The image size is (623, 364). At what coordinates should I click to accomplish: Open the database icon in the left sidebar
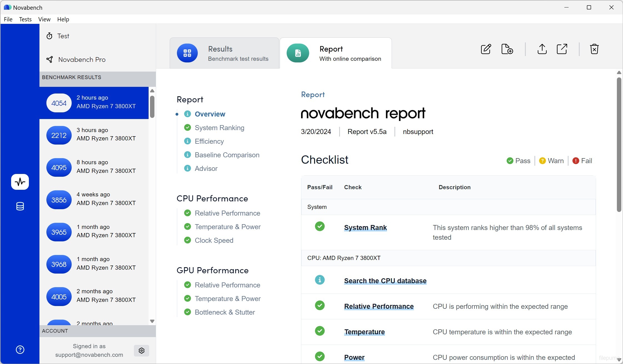click(x=20, y=206)
